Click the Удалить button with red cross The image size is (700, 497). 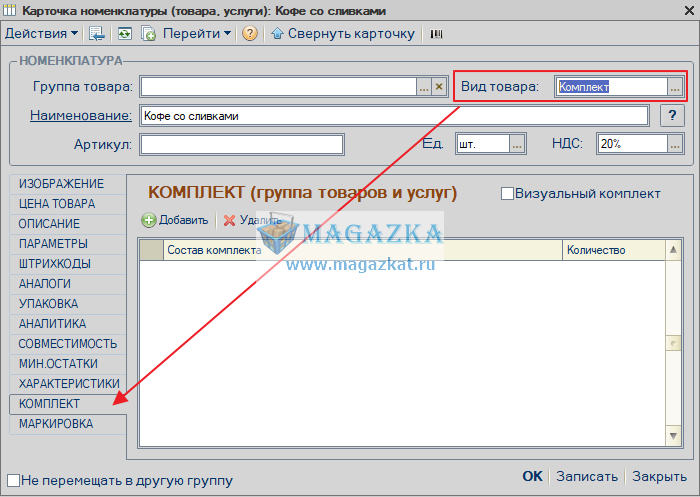click(x=253, y=220)
